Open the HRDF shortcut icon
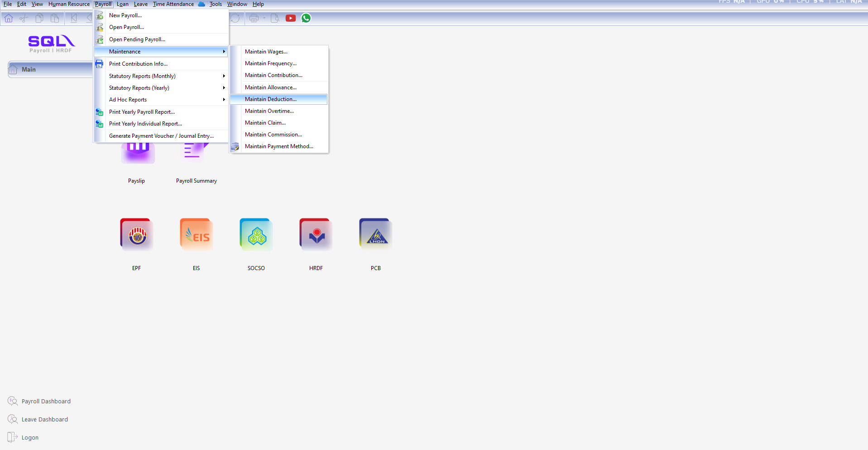This screenshot has width=868, height=450. pyautogui.click(x=316, y=235)
